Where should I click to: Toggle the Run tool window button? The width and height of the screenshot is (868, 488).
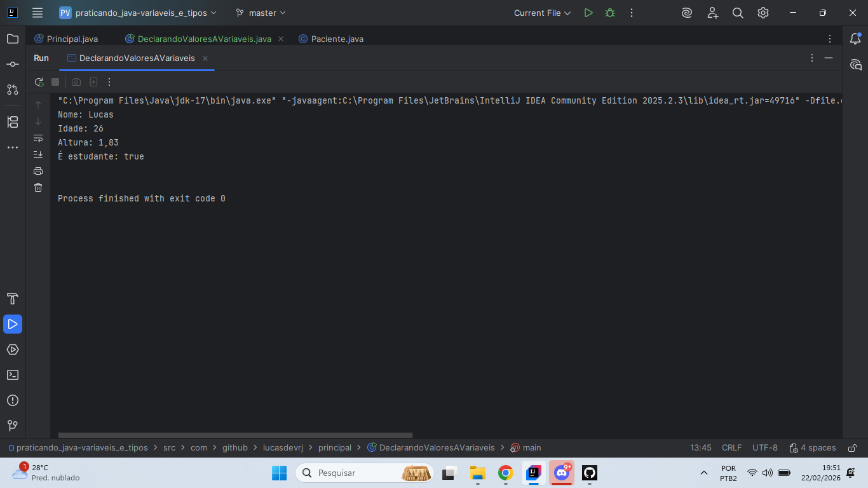pos(13,324)
